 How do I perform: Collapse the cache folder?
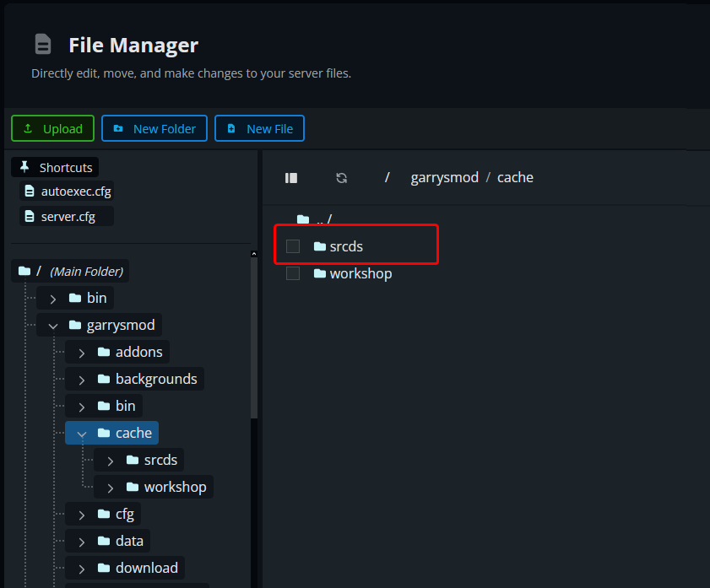(x=82, y=434)
